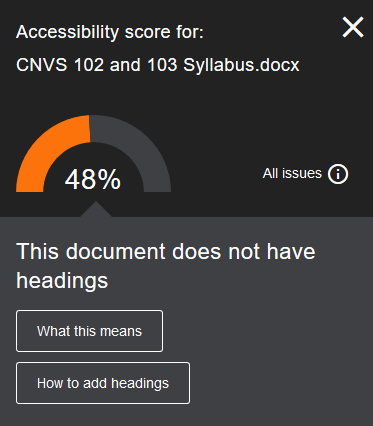Click the word headings in the issue title

tap(62, 280)
